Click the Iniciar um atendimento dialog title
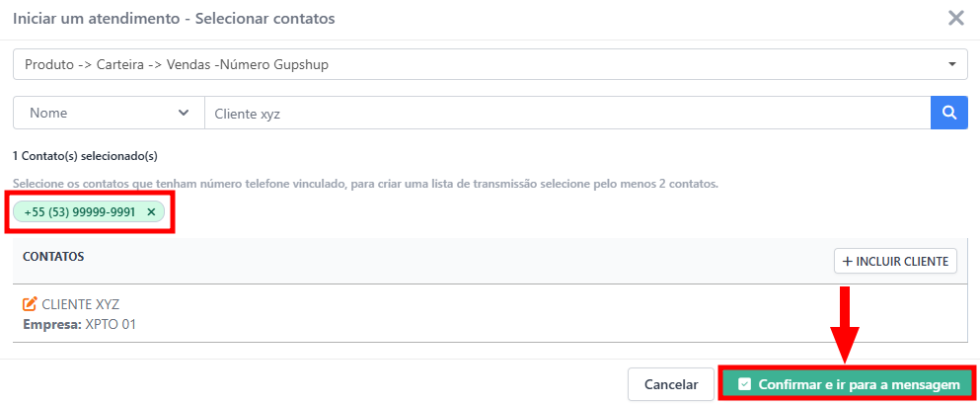This screenshot has width=980, height=405. pyautogui.click(x=174, y=18)
